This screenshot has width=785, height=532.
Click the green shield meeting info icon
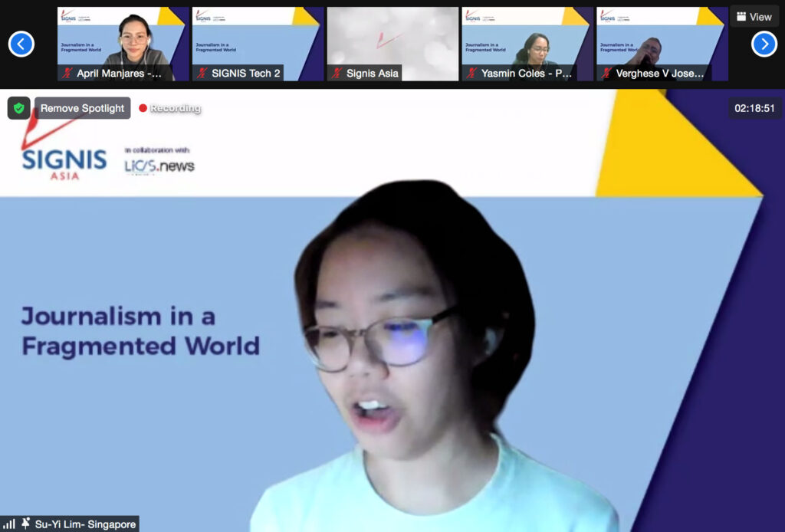(19, 108)
